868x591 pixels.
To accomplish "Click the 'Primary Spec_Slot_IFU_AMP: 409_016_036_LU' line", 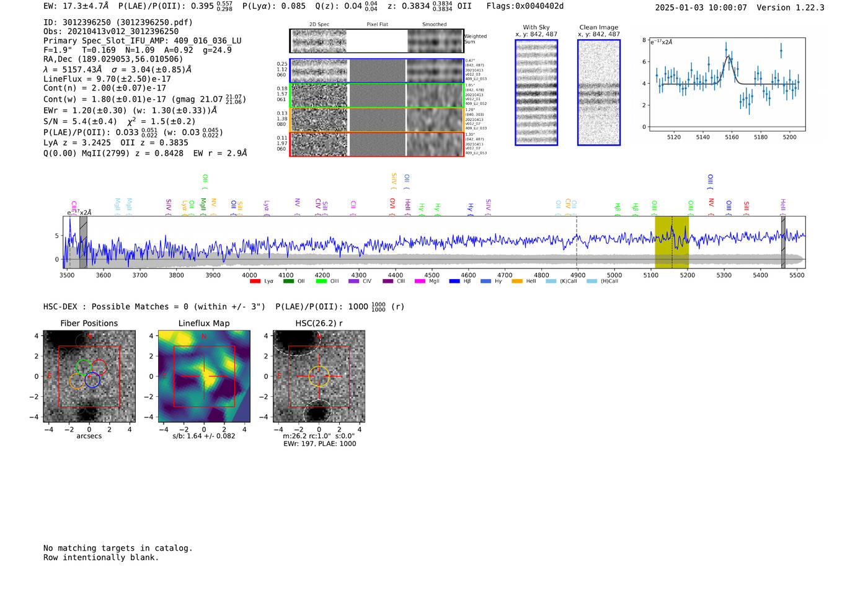I will (x=143, y=41).
